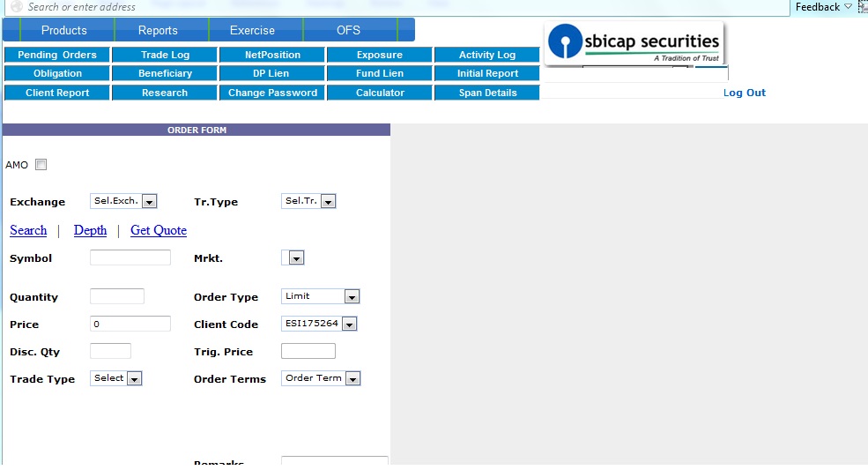
Task: Open the Products menu
Action: coord(64,30)
